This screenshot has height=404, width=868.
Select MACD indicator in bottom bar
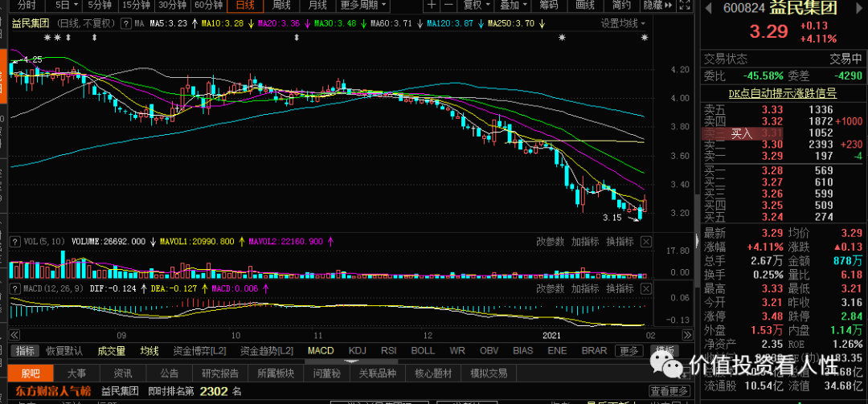[321, 351]
